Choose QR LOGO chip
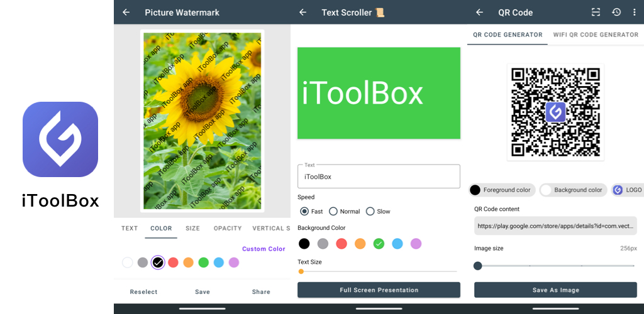This screenshot has height=314, width=644. coord(628,190)
